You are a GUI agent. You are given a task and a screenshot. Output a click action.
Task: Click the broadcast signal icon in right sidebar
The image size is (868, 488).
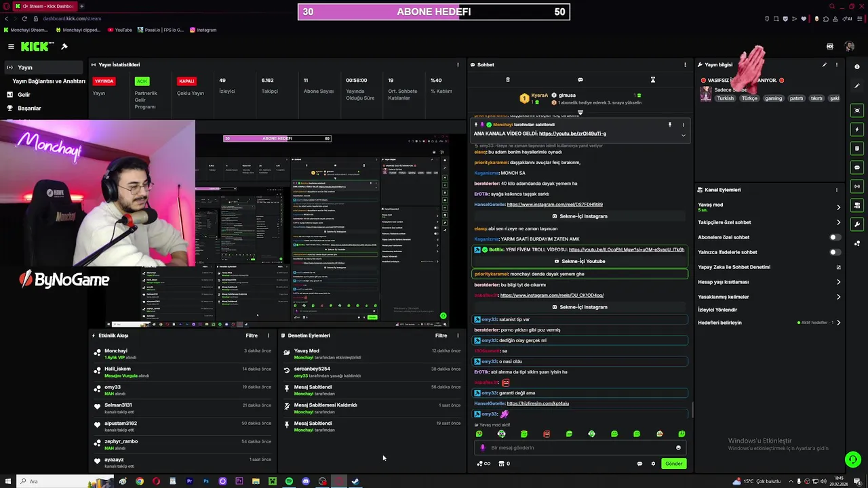click(x=857, y=186)
